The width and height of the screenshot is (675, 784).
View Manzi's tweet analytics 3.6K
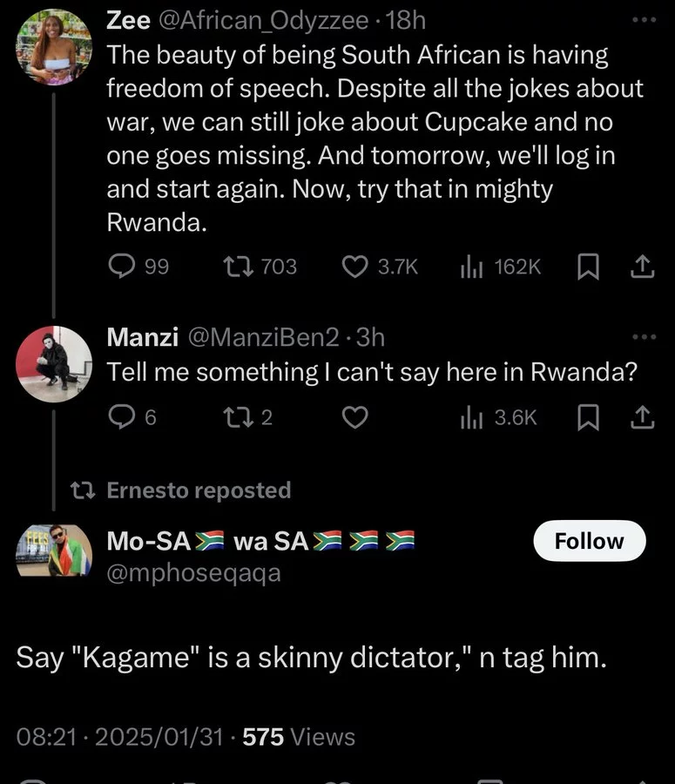[498, 417]
